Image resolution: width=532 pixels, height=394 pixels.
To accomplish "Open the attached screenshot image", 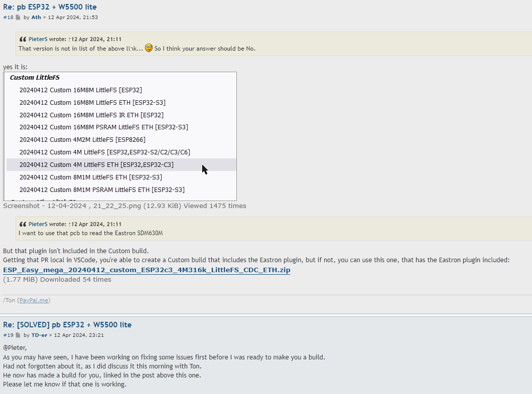I will pos(120,136).
